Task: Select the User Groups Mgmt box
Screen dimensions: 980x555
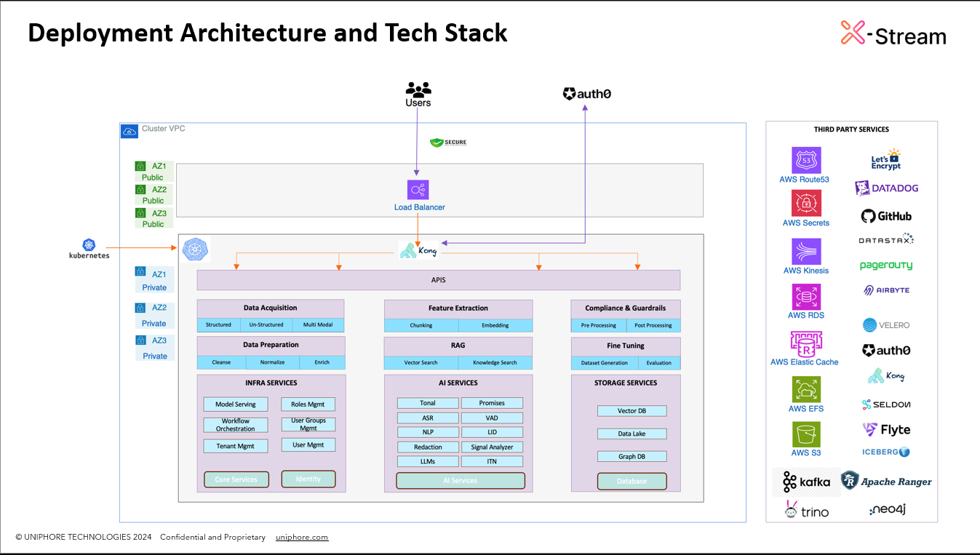Action: pyautogui.click(x=308, y=425)
